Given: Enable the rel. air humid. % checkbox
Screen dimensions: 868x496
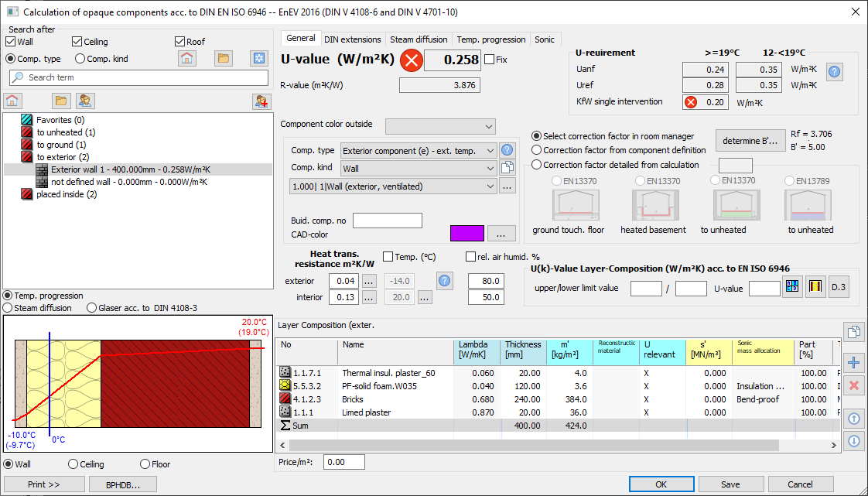Looking at the screenshot, I should coord(470,256).
